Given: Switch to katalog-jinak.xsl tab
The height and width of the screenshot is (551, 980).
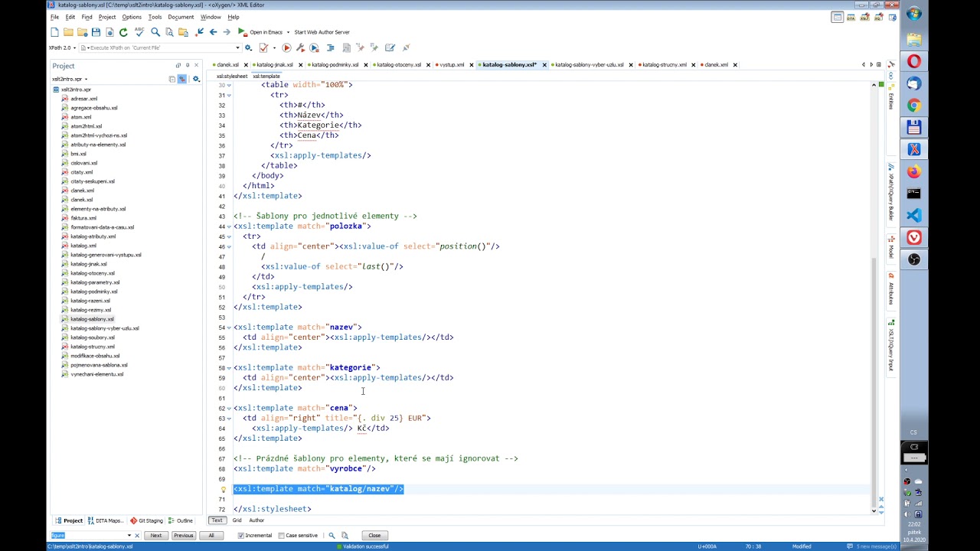Looking at the screenshot, I should pyautogui.click(x=274, y=65).
